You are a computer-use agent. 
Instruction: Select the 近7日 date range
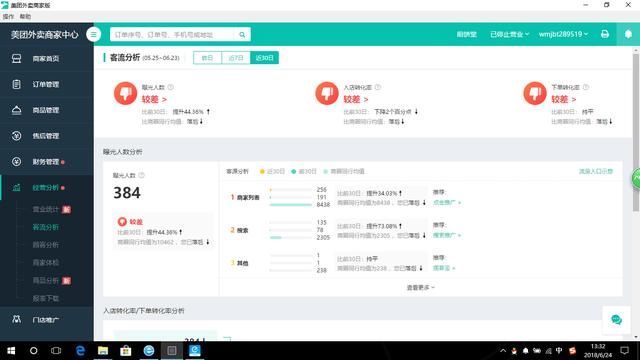click(x=236, y=58)
